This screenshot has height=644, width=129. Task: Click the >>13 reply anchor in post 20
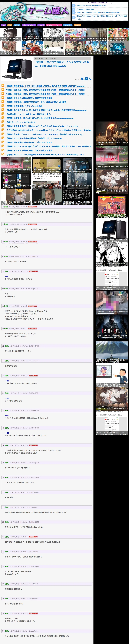point(7,381)
